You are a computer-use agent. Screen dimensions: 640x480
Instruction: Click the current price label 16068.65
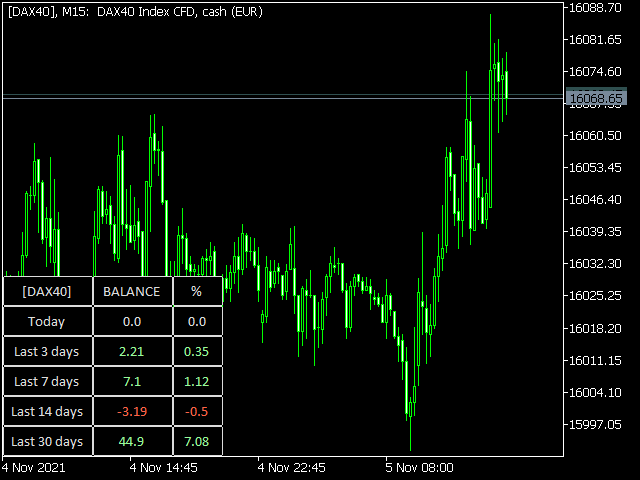coord(596,98)
